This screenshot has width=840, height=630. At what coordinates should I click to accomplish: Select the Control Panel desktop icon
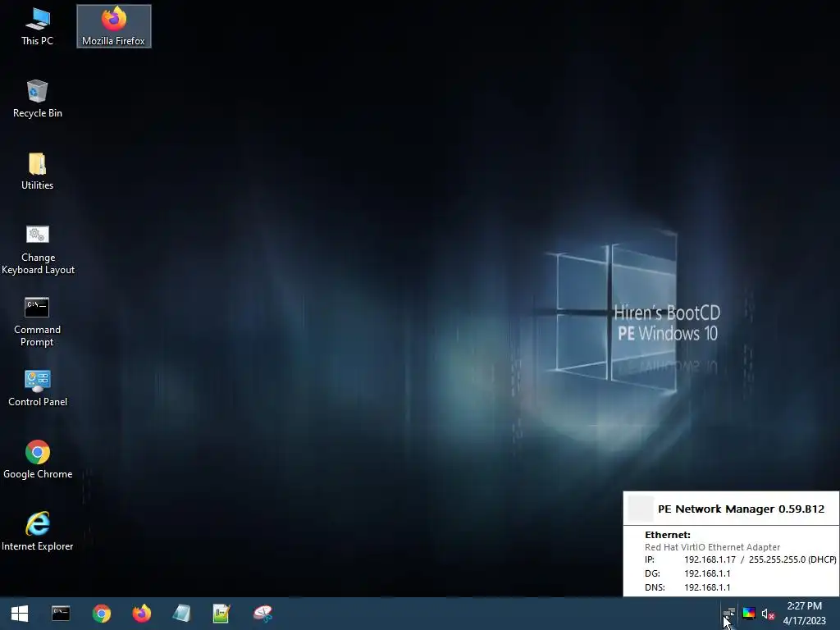[38, 388]
